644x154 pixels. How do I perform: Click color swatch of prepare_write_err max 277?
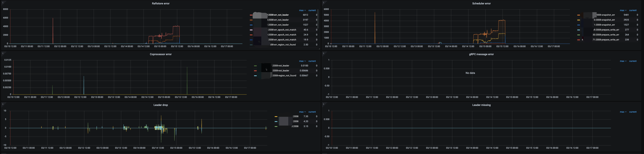click(578, 30)
